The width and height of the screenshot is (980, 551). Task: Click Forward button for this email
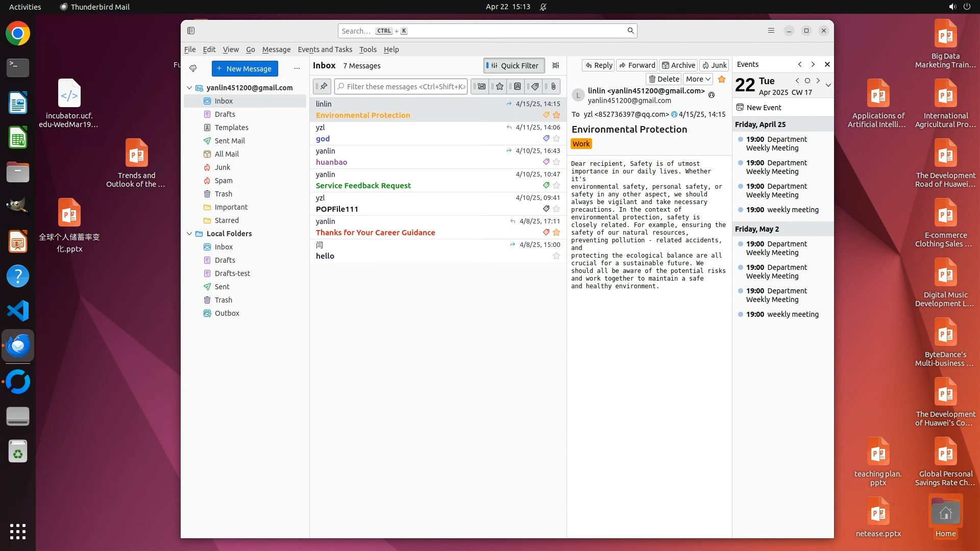point(636,65)
